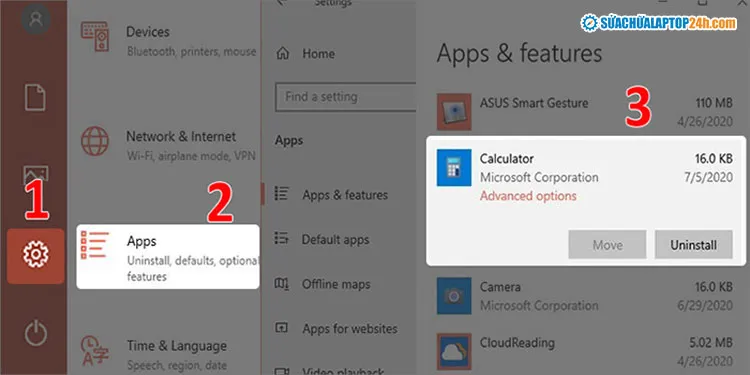Open the Apps settings category
750x375 pixels.
168,257
